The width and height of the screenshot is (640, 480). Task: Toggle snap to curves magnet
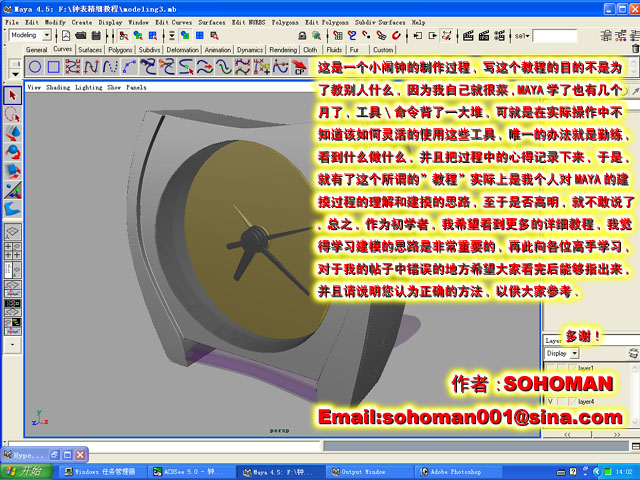click(x=352, y=36)
